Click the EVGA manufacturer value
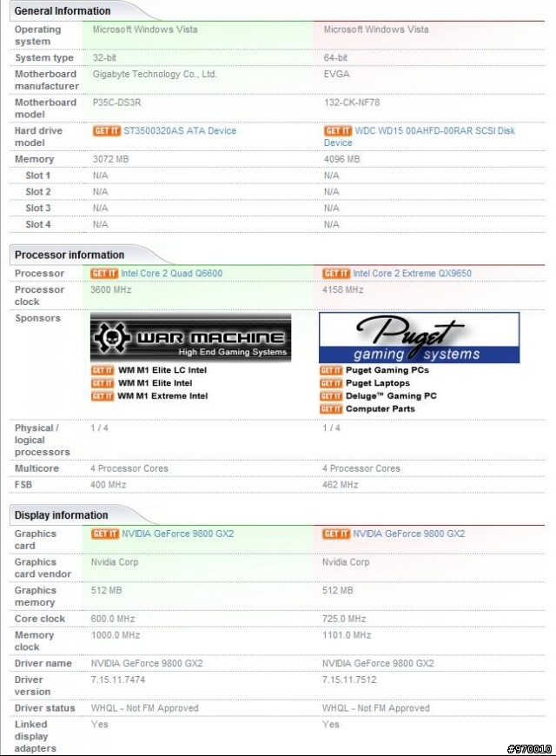 tap(336, 74)
